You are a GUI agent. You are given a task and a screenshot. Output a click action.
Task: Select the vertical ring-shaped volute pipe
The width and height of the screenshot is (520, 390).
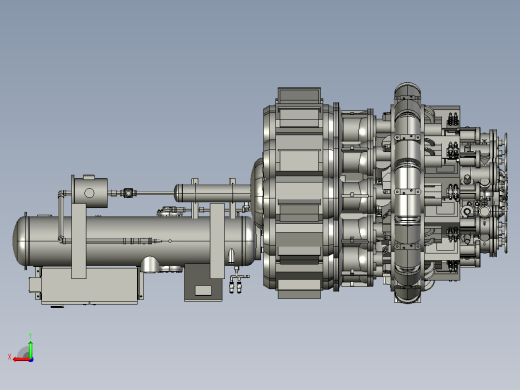tap(407, 192)
